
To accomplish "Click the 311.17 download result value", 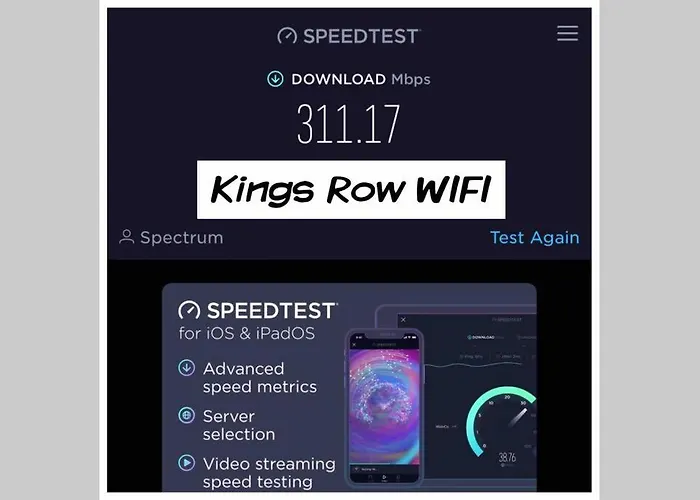I will pos(349,124).
